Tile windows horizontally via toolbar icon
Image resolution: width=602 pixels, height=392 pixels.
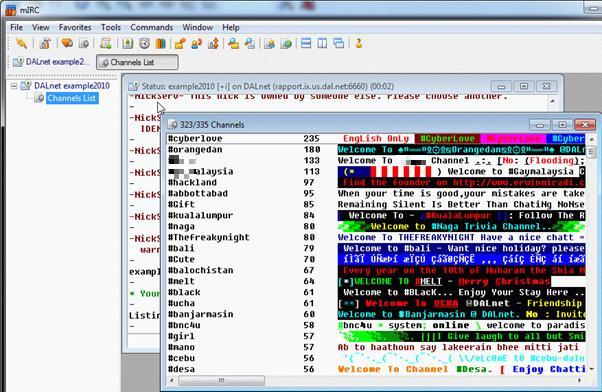click(x=306, y=43)
